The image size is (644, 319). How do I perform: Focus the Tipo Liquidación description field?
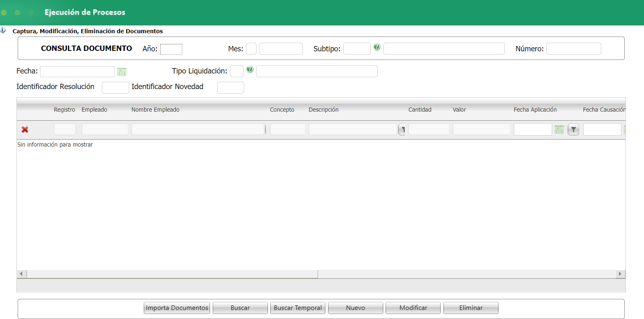pos(317,71)
